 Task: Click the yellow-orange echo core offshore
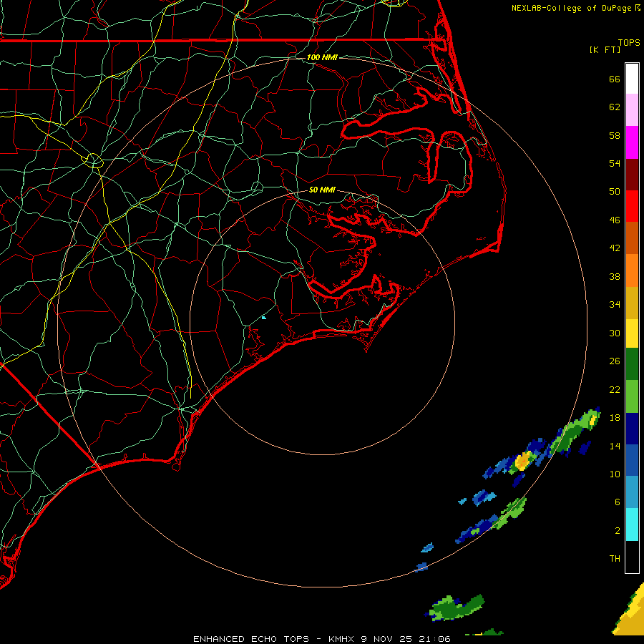coord(522,462)
